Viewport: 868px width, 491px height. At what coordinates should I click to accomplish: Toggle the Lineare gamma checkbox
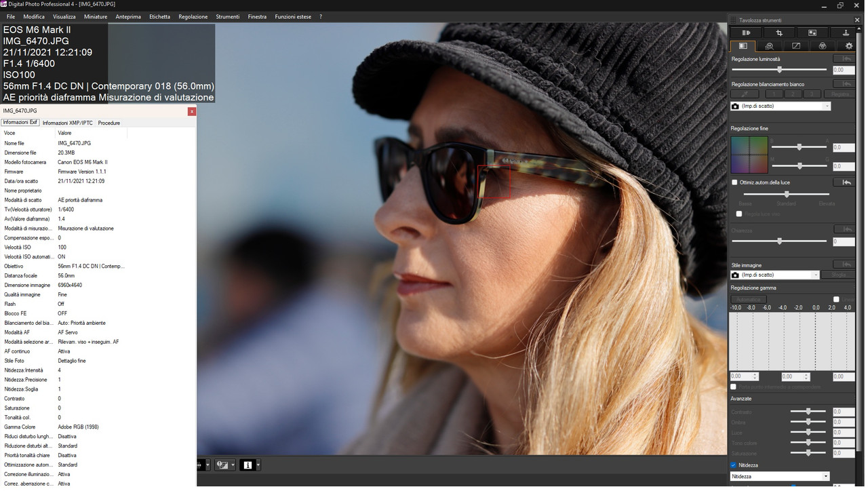[836, 299]
